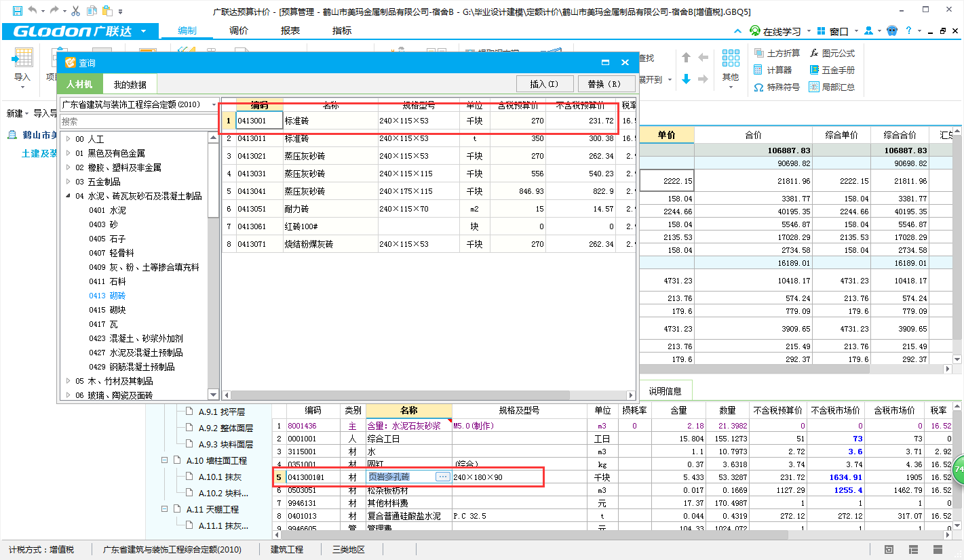Select the 耐力砖 row

(429, 209)
